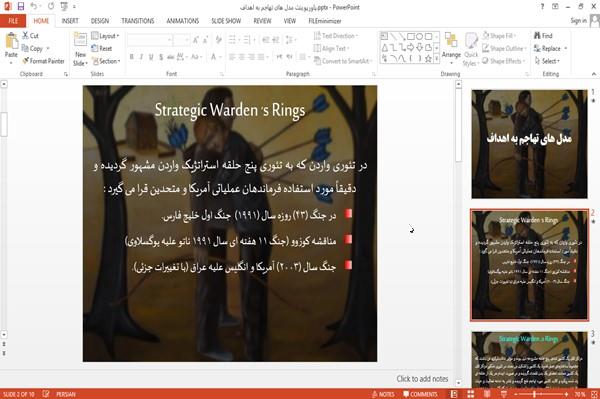This screenshot has width=600, height=399.
Task: Switch to the ANIMATIONS tab
Action: (x=183, y=21)
